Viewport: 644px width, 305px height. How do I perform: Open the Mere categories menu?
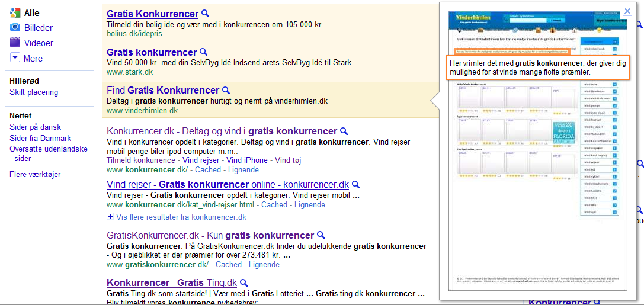[x=33, y=58]
